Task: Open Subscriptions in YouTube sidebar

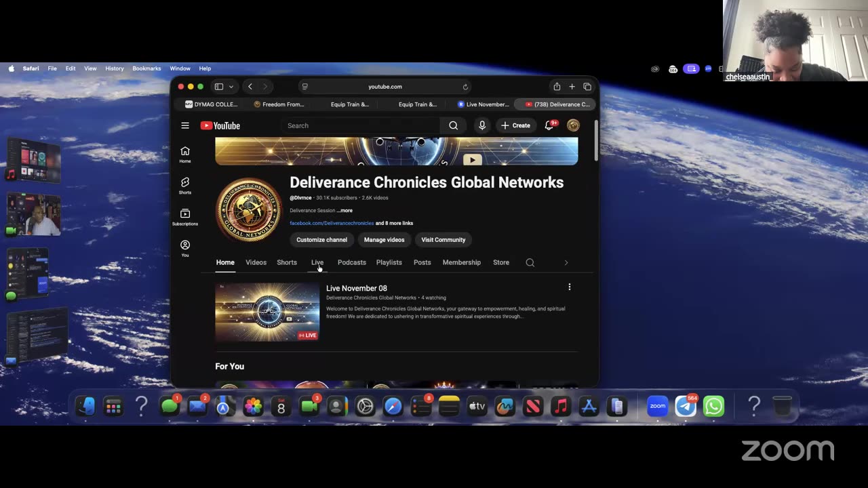Action: click(x=185, y=217)
